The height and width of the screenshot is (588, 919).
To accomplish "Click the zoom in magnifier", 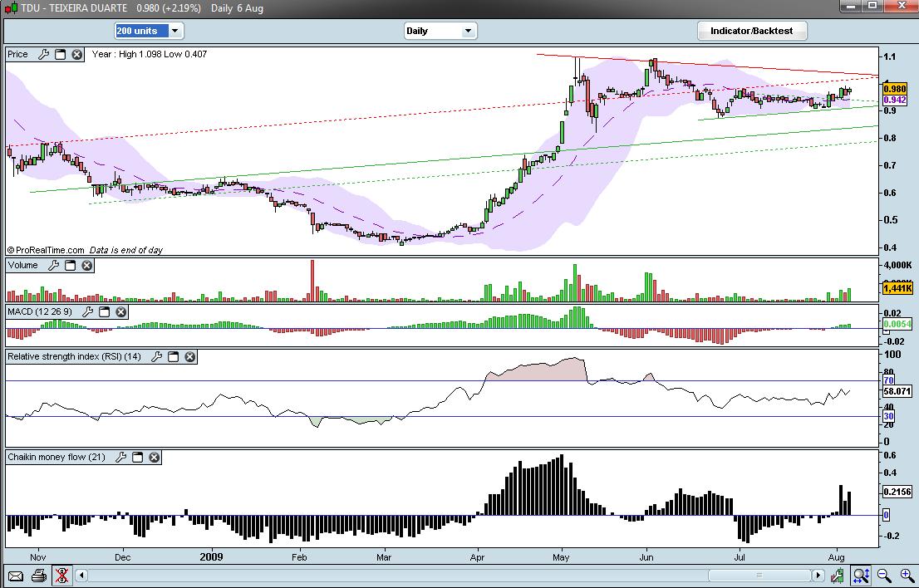I will (906, 576).
